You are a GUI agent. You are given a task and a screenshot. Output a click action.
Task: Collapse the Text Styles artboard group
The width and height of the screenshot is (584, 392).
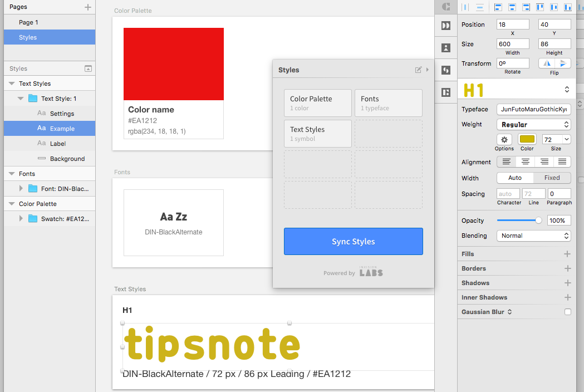coord(12,84)
